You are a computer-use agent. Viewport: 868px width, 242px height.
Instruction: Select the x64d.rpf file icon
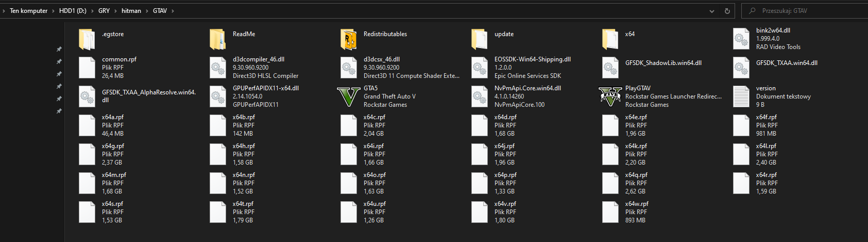tap(479, 125)
